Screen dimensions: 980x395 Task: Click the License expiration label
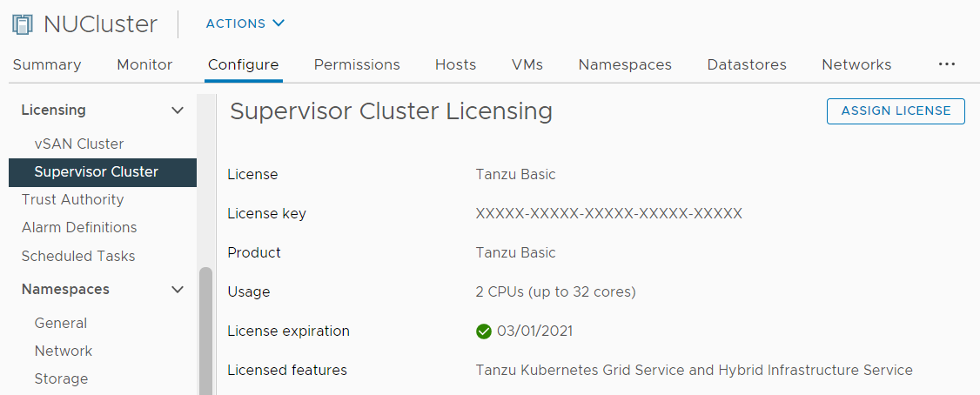click(289, 331)
